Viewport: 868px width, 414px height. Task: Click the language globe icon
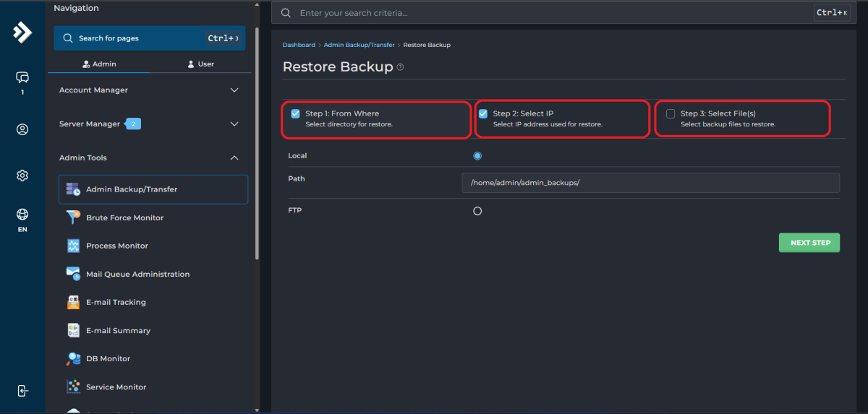pos(22,215)
